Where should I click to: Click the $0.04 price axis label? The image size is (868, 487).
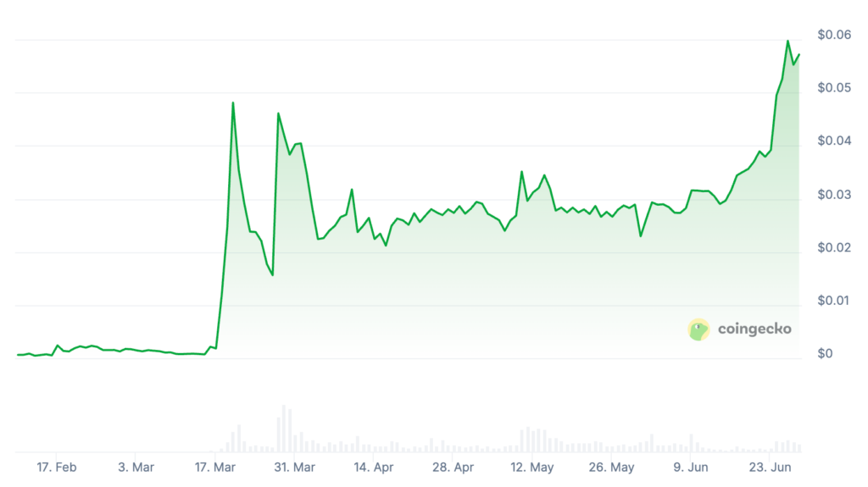832,141
